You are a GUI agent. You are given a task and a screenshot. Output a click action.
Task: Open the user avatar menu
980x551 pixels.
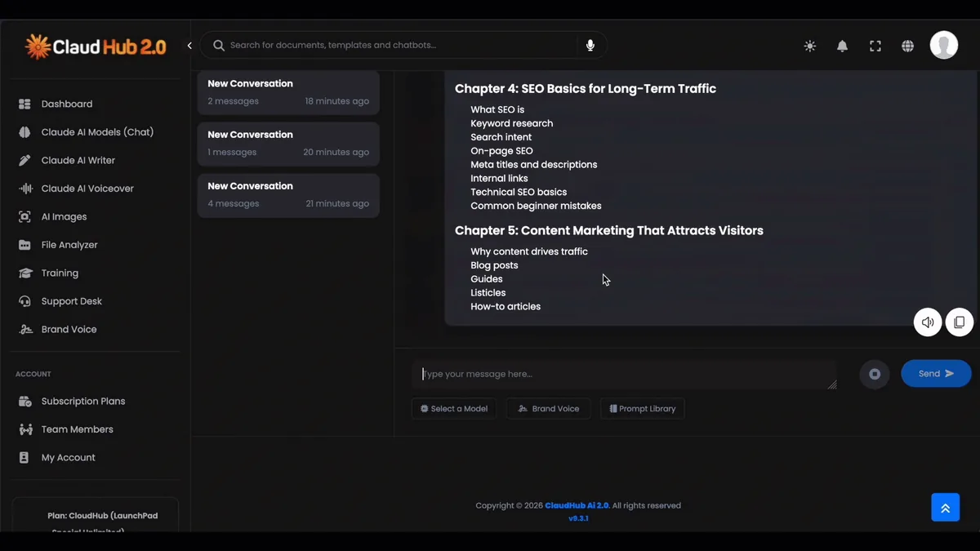click(944, 45)
